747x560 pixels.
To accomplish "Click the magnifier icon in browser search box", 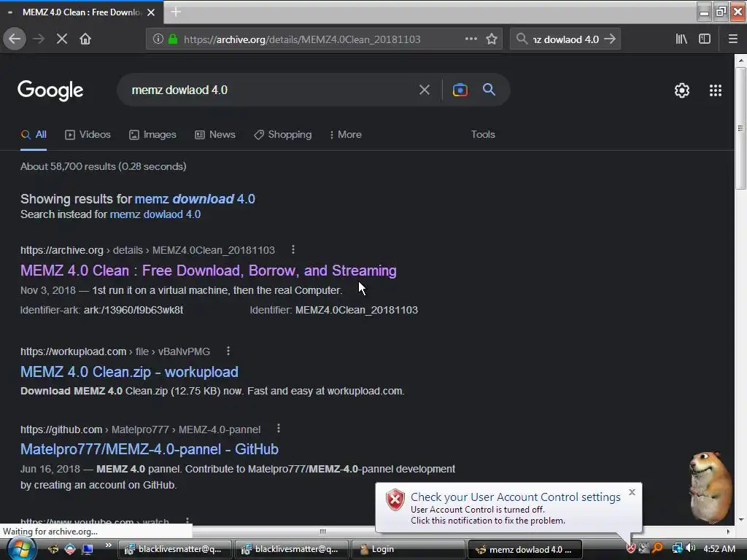I will click(522, 39).
